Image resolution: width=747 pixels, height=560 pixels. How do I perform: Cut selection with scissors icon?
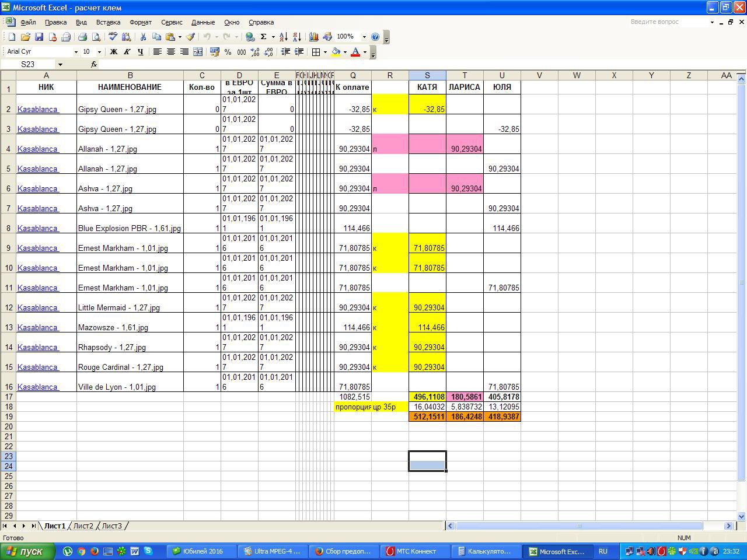click(143, 37)
